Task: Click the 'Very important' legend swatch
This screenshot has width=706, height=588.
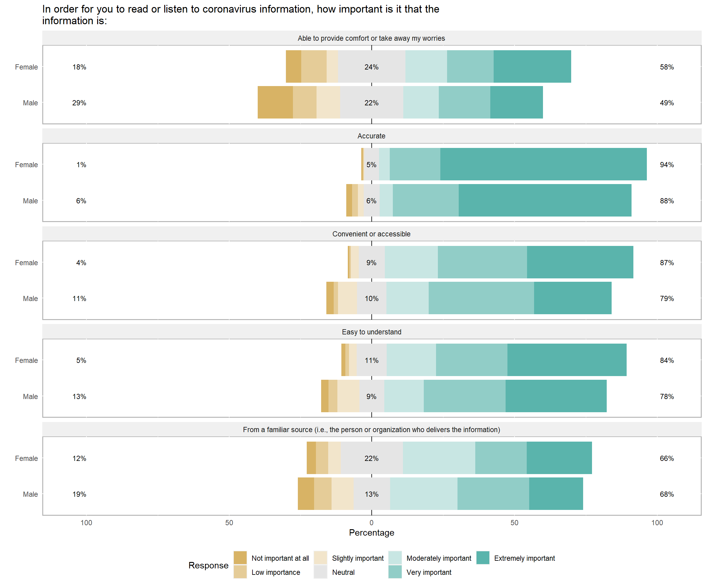Action: (395, 572)
